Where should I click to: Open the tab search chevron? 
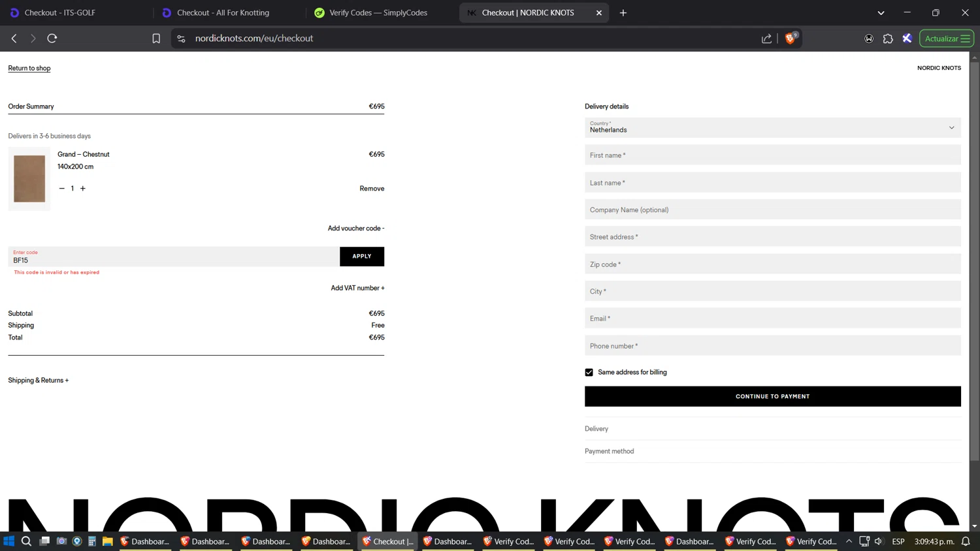pos(881,12)
